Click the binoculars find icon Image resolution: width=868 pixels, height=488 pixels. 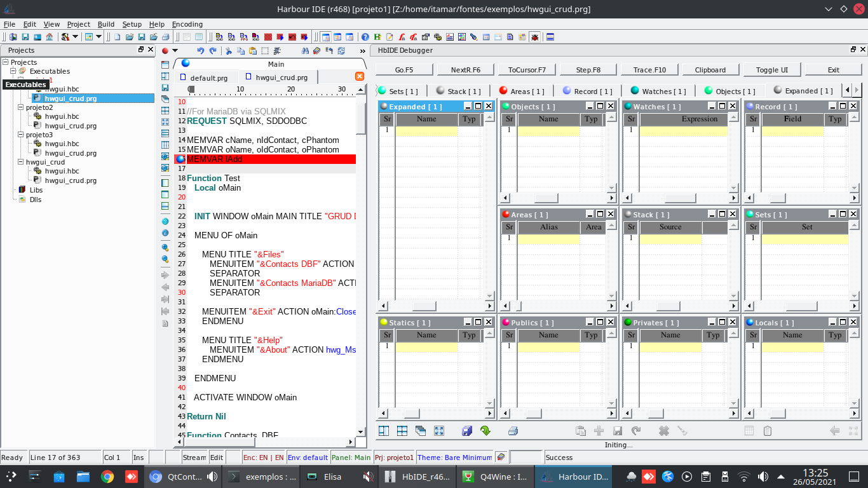[305, 51]
